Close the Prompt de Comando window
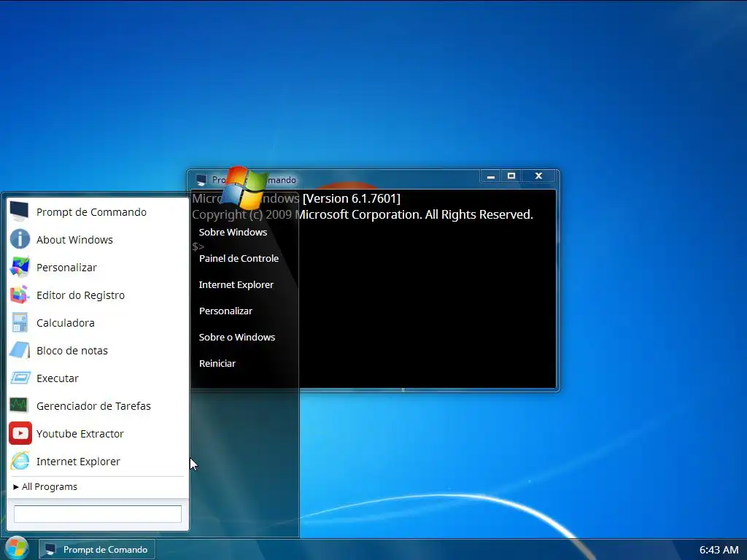This screenshot has width=747, height=560. click(x=539, y=176)
